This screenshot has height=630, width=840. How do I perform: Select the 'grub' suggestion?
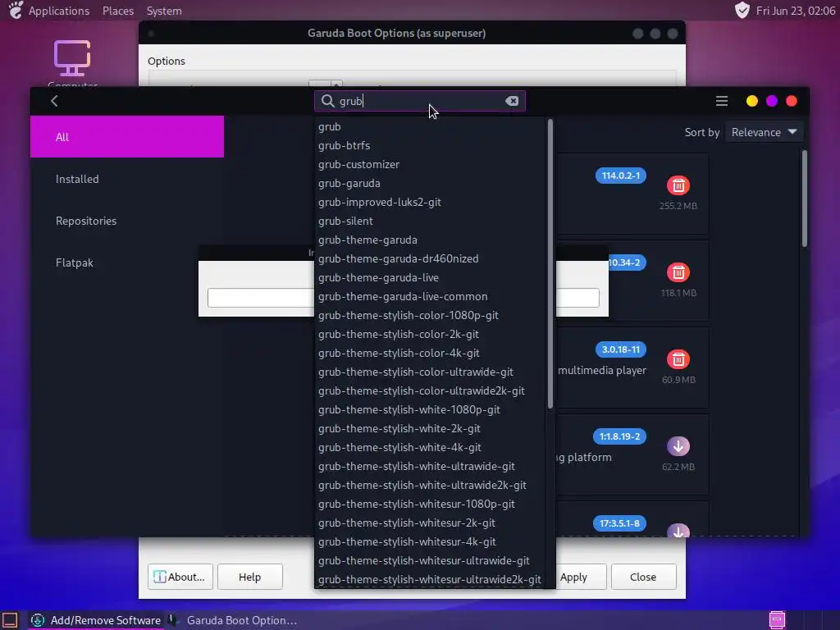pyautogui.click(x=430, y=126)
